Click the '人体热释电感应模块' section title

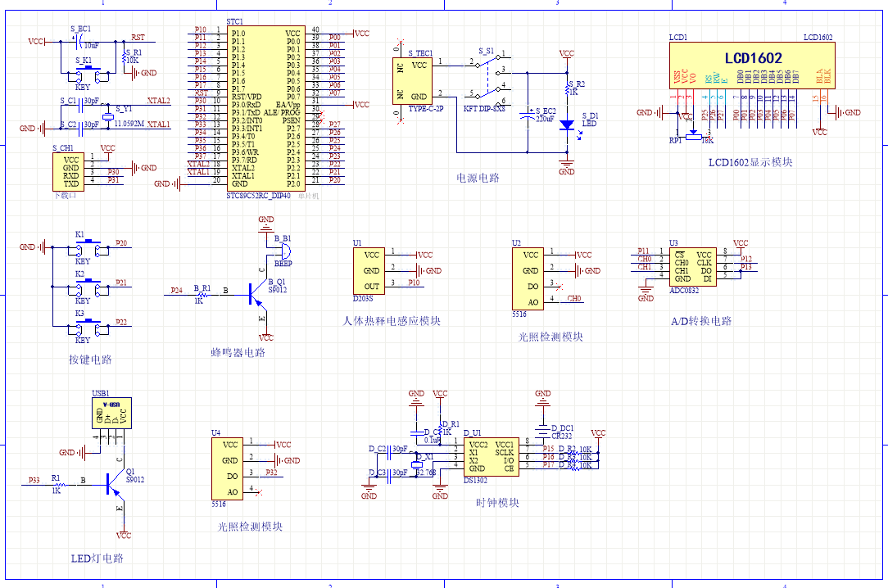click(x=392, y=321)
